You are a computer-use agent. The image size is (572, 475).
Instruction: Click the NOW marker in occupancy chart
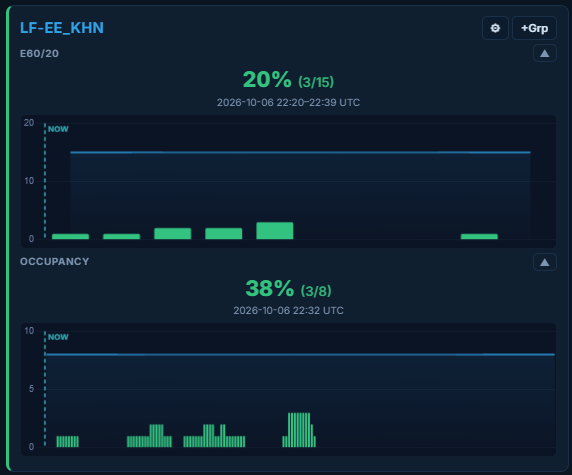click(58, 337)
